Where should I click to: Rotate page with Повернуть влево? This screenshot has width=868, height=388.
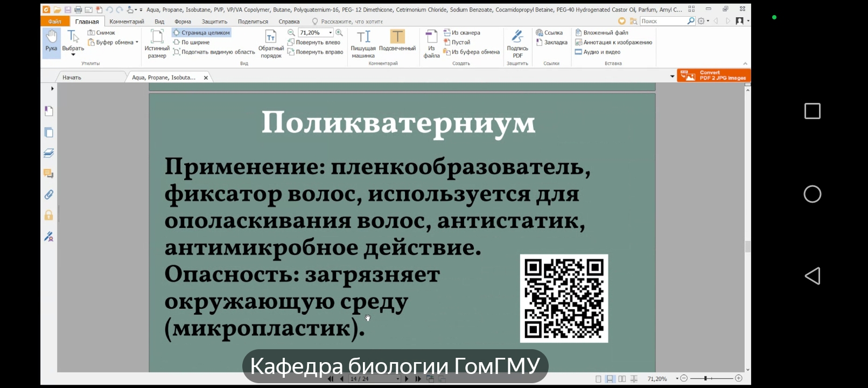314,42
